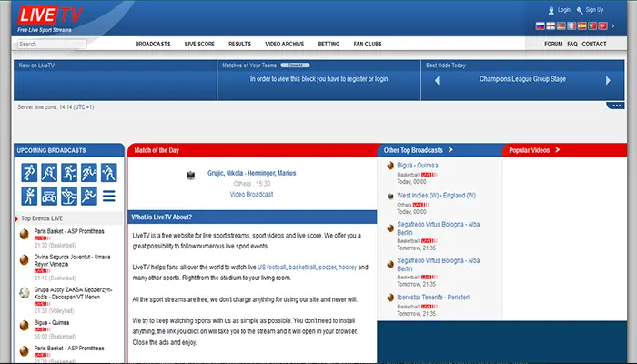Click the Login link

pos(564,10)
